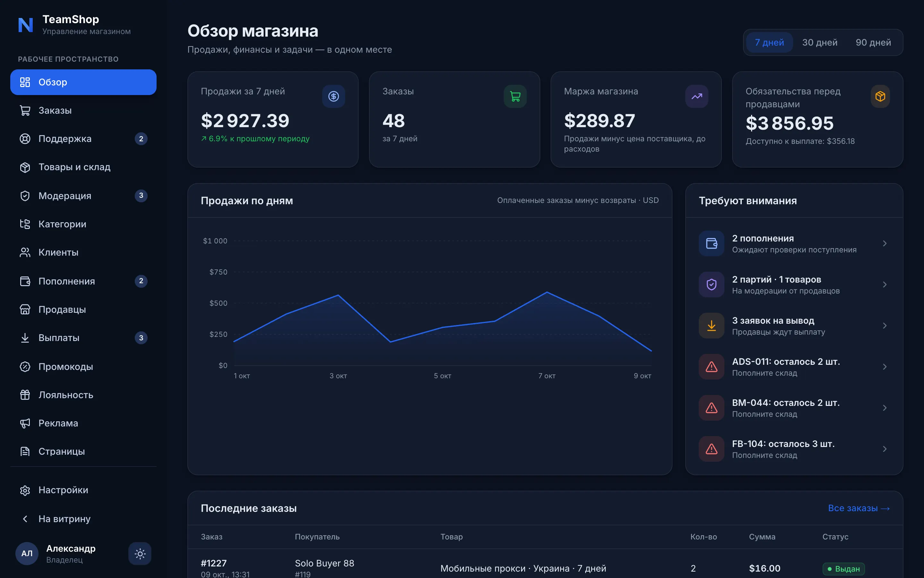Open the 2 пополнения row chevron
This screenshot has width=924, height=578.
point(885,243)
